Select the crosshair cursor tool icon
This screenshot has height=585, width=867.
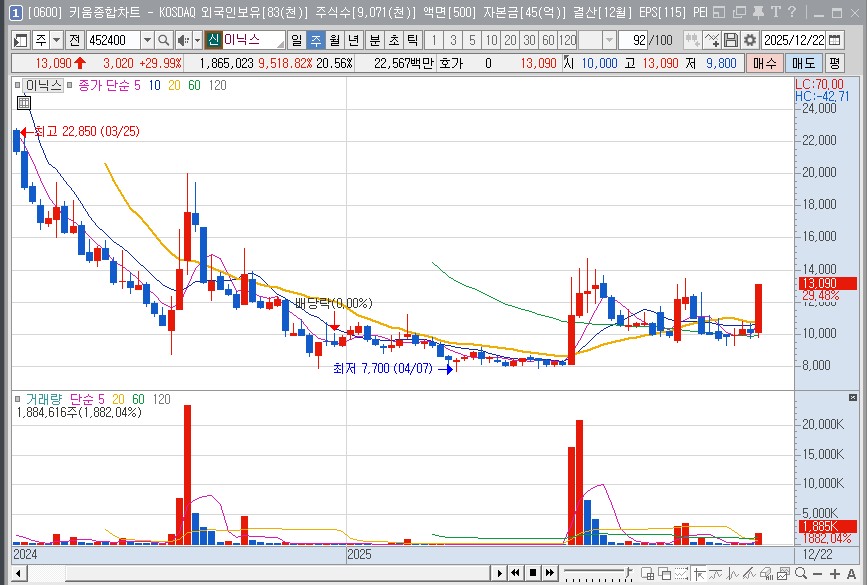(698, 573)
